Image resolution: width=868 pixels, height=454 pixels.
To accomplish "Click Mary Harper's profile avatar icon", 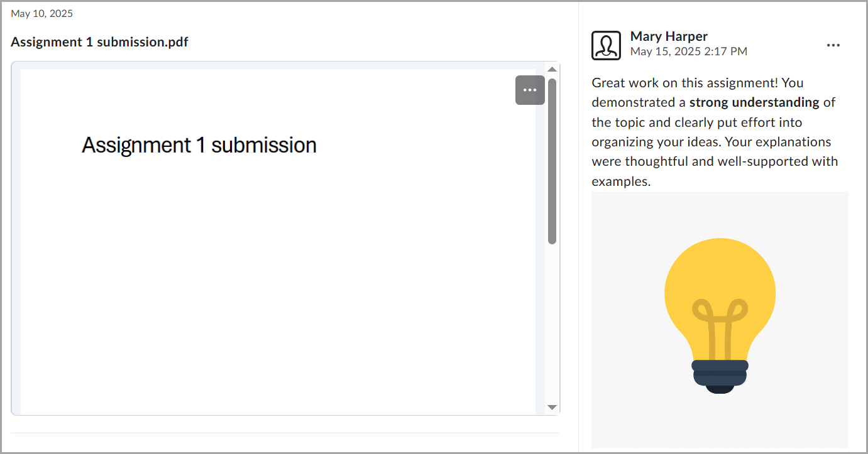I will [606, 45].
